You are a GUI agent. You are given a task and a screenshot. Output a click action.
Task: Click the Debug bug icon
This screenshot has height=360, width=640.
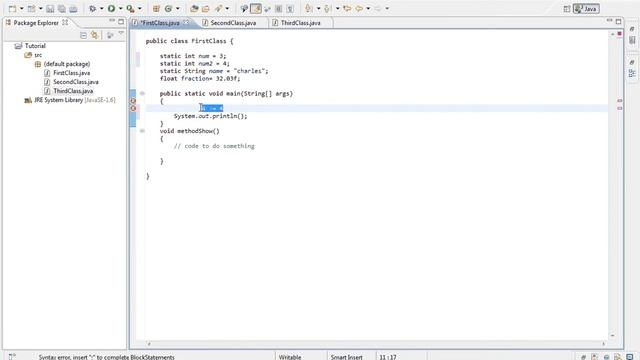point(93,9)
